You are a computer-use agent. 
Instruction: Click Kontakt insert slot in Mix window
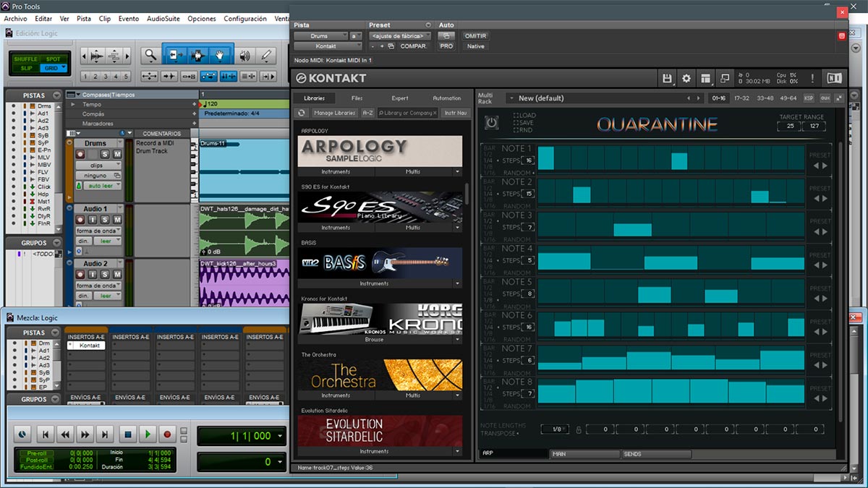[x=85, y=346]
